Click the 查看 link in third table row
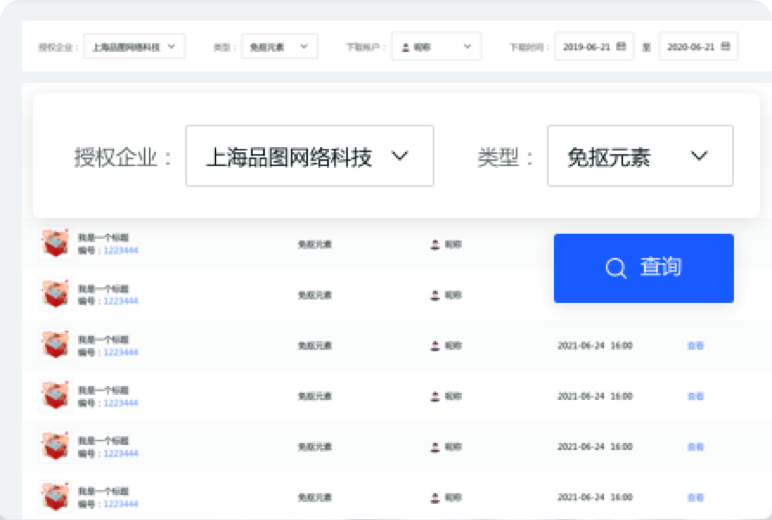 (x=695, y=346)
